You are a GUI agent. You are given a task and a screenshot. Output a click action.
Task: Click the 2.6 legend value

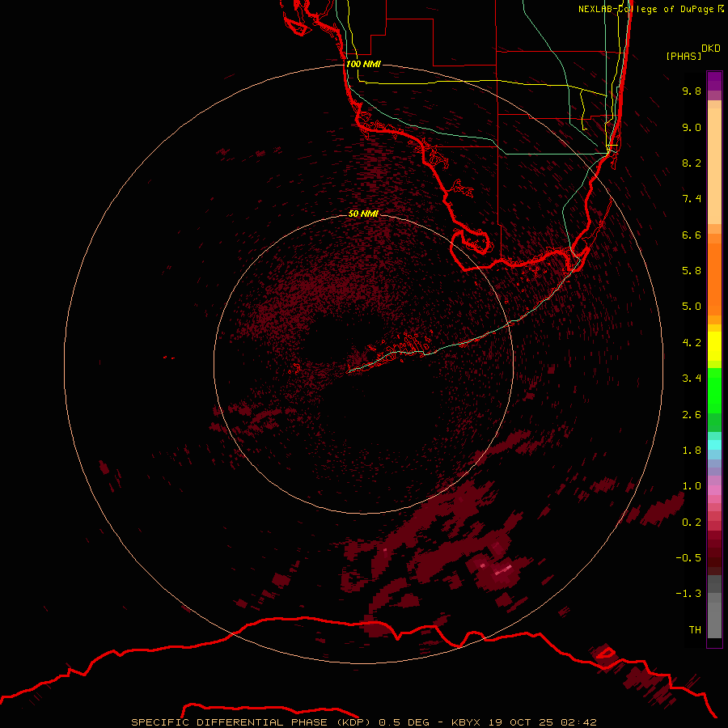coord(692,415)
